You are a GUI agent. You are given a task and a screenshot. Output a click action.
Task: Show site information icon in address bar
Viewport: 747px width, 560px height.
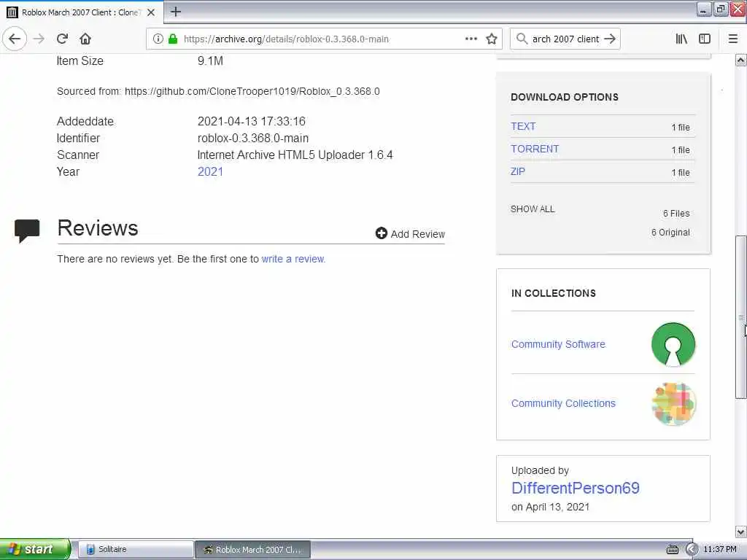point(158,39)
